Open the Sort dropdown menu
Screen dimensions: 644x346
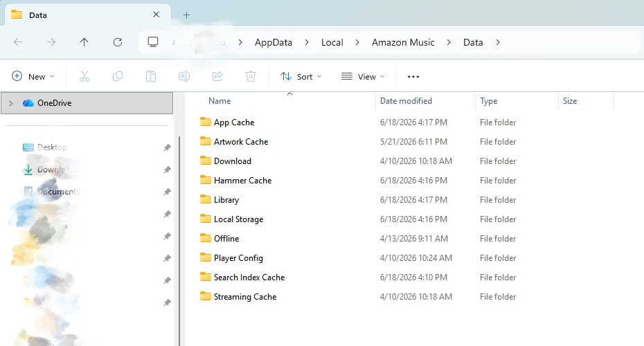301,76
